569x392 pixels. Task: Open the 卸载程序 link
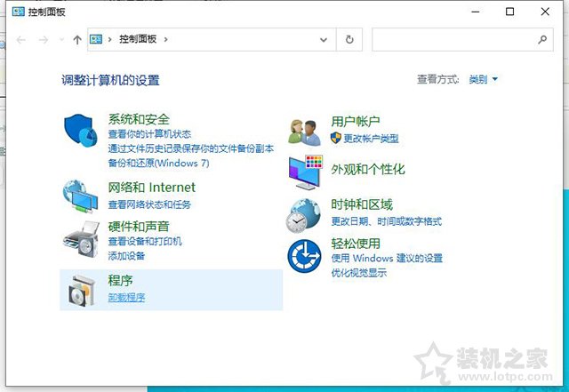pos(126,298)
